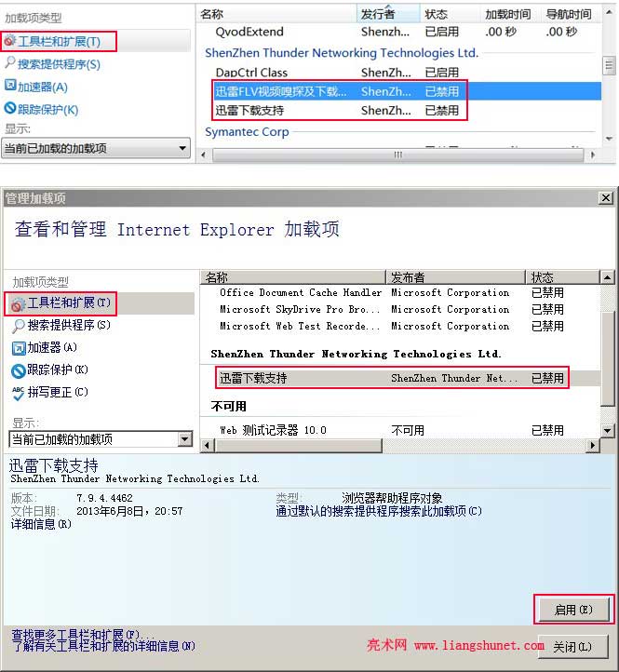Click dialog horizontal scrollbar thumb
619x672 pixels.
(299, 446)
